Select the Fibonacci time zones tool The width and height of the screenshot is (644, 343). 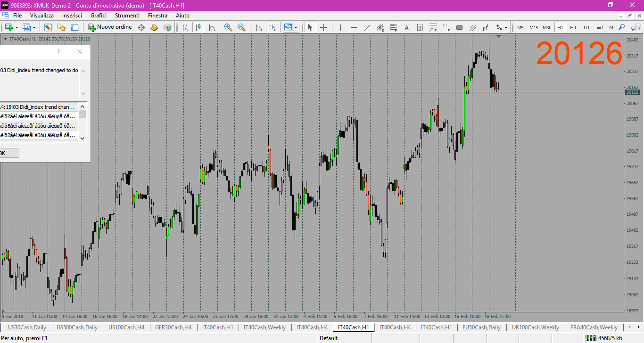[446, 27]
